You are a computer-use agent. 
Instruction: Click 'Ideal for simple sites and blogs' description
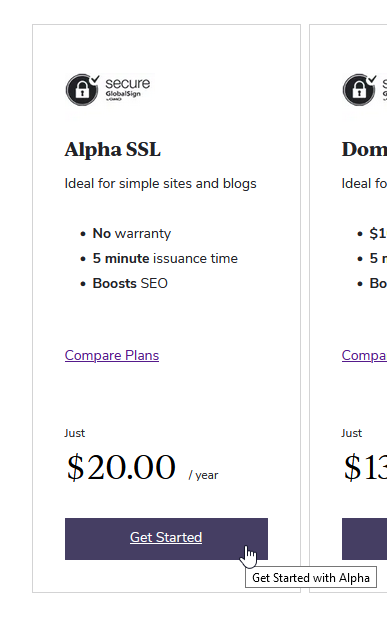tap(160, 184)
